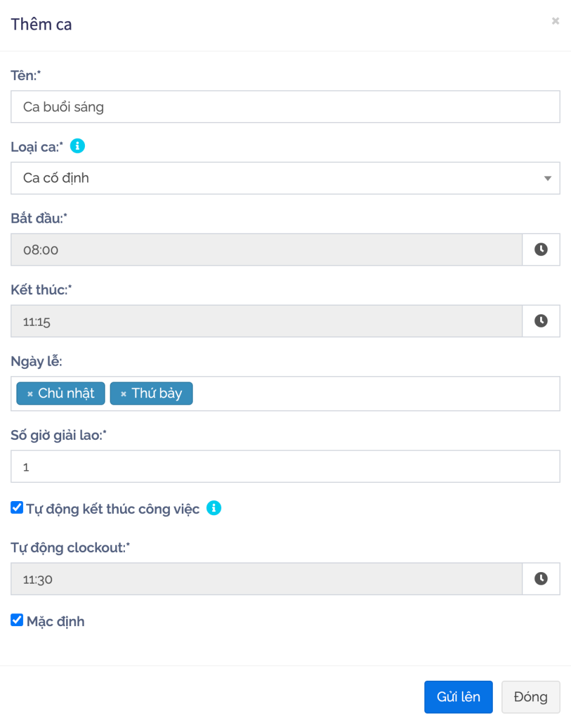Uncheck Tự động kết thúc công việc checkbox
571x728 pixels.
(x=17, y=508)
